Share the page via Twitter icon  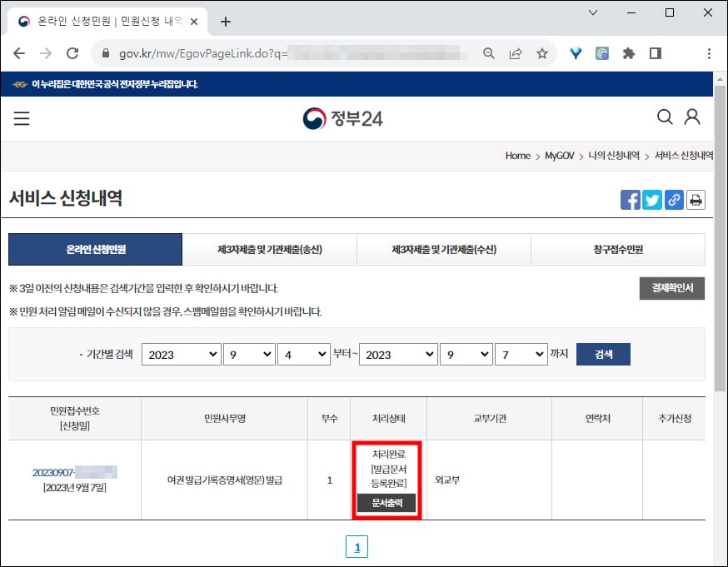653,199
